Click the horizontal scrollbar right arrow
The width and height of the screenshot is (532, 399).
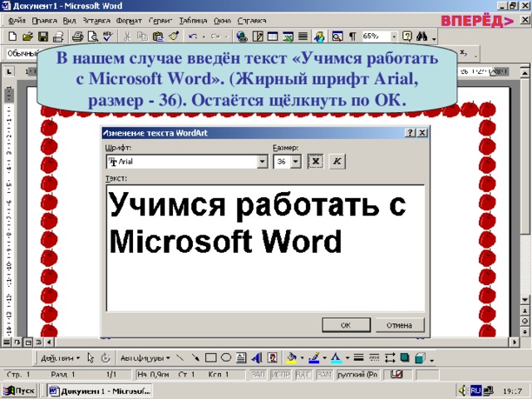pos(515,342)
